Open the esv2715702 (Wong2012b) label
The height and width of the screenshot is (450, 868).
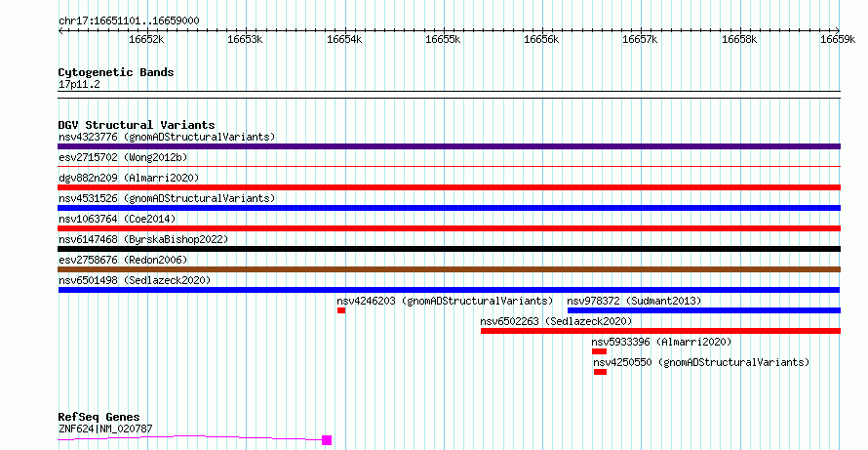pyautogui.click(x=123, y=157)
